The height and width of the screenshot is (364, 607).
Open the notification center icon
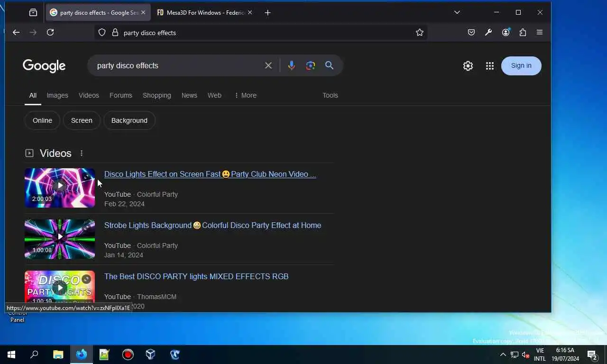592,355
